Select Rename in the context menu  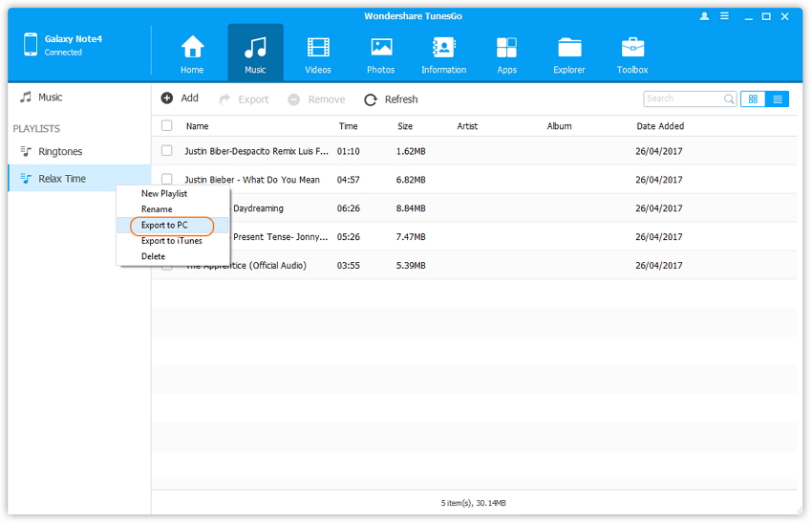[157, 209]
